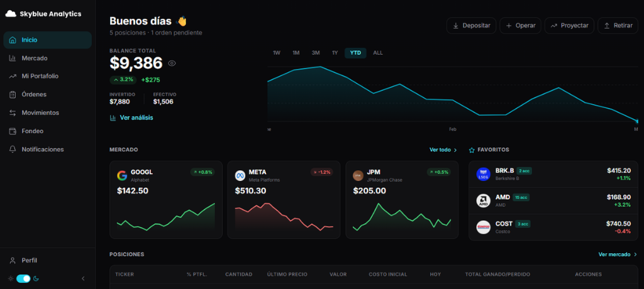Select the ALL chart range
The image size is (644, 289).
pos(378,53)
